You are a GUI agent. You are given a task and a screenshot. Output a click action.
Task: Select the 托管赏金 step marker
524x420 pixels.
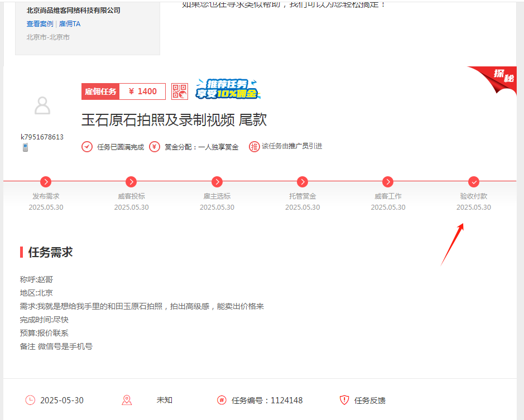(302, 181)
